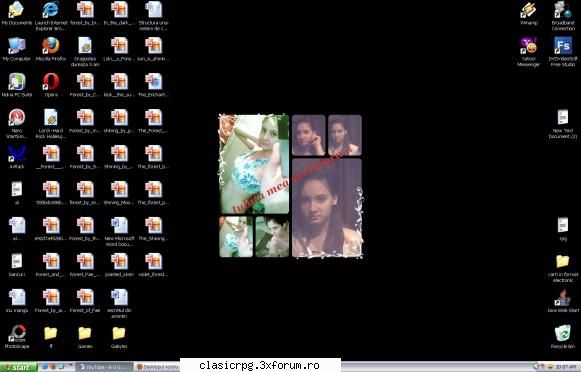
Task: Select the Dragostea dureaza 3 ani file
Action: click(85, 52)
